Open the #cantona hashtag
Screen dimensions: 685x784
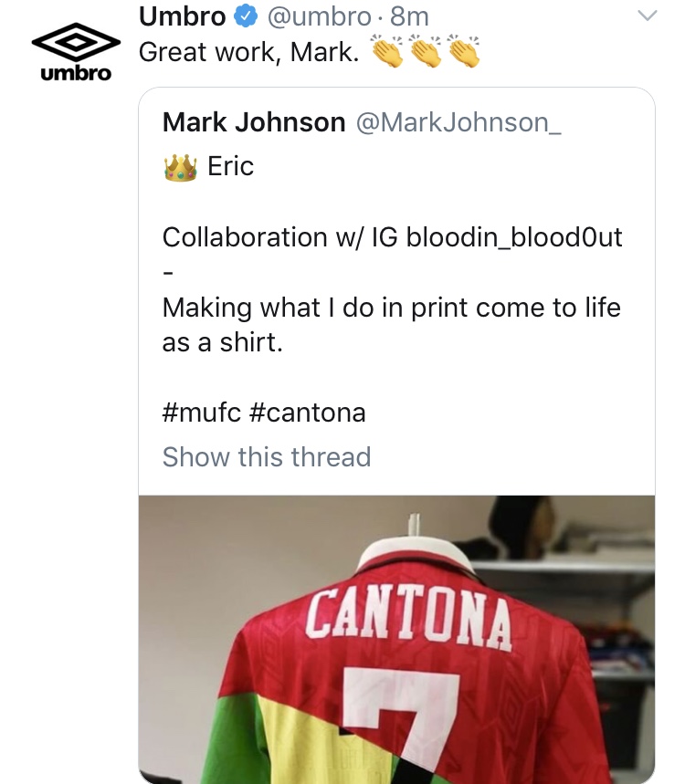click(x=307, y=413)
